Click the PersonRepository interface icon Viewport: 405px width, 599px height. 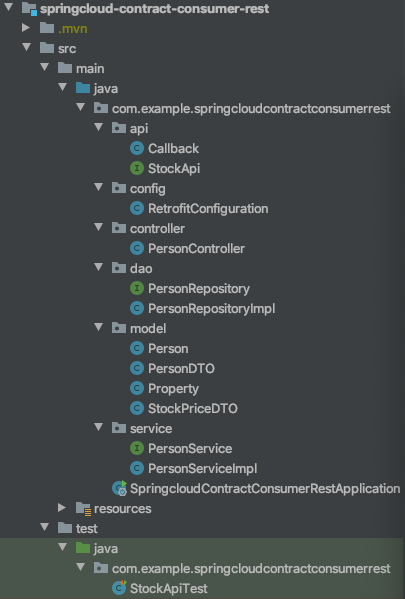[137, 288]
